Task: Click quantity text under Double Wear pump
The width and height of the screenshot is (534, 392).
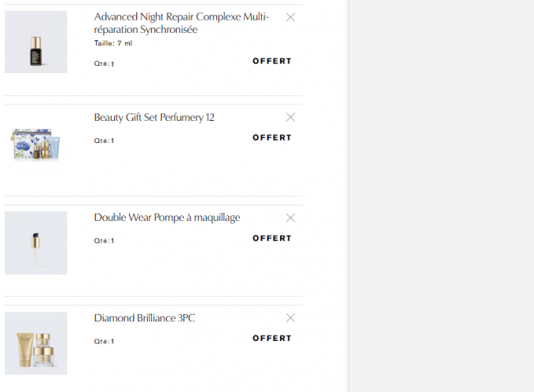Action: coord(104,241)
